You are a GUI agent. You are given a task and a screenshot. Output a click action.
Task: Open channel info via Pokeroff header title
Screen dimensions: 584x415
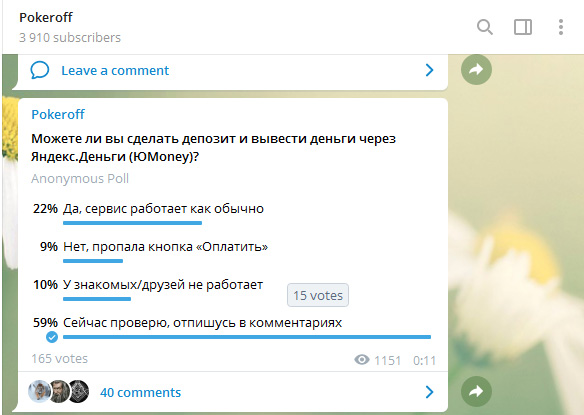click(x=46, y=18)
